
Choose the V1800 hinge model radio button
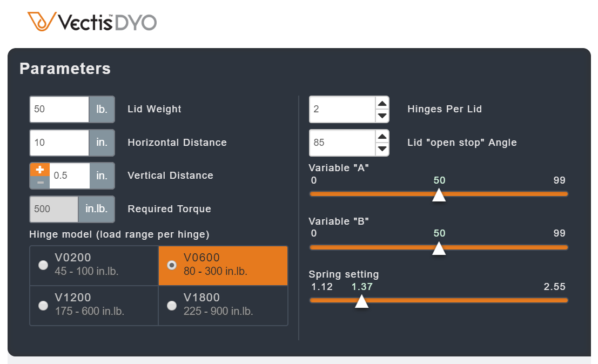coord(172,306)
